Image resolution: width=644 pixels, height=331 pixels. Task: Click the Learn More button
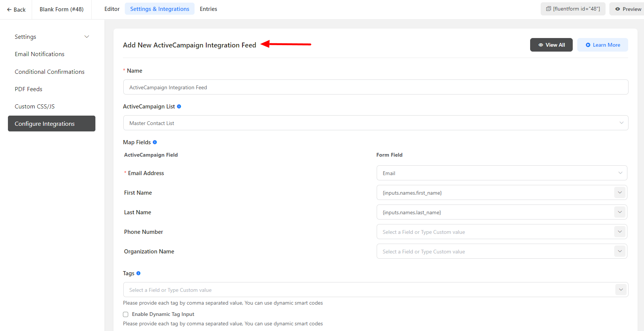pyautogui.click(x=603, y=45)
